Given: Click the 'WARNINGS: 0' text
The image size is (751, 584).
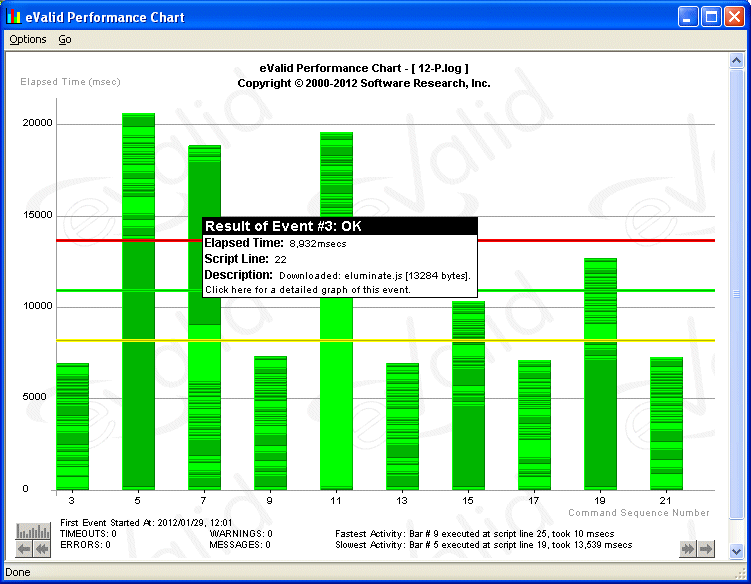Looking at the screenshot, I should click(x=241, y=534).
